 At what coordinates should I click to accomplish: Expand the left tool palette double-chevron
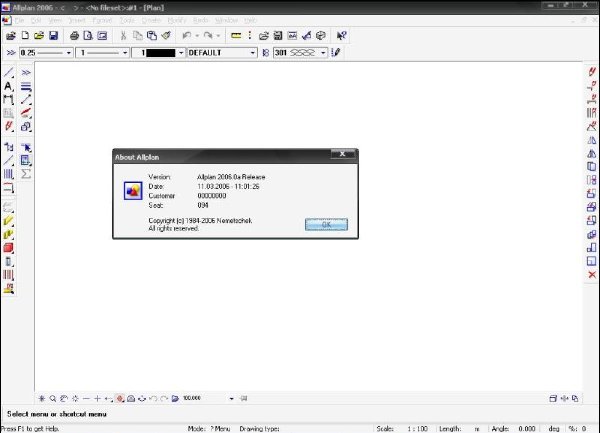(x=26, y=72)
